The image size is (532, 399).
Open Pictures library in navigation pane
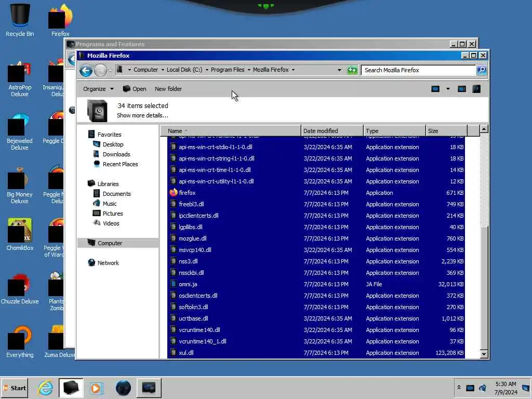(113, 214)
